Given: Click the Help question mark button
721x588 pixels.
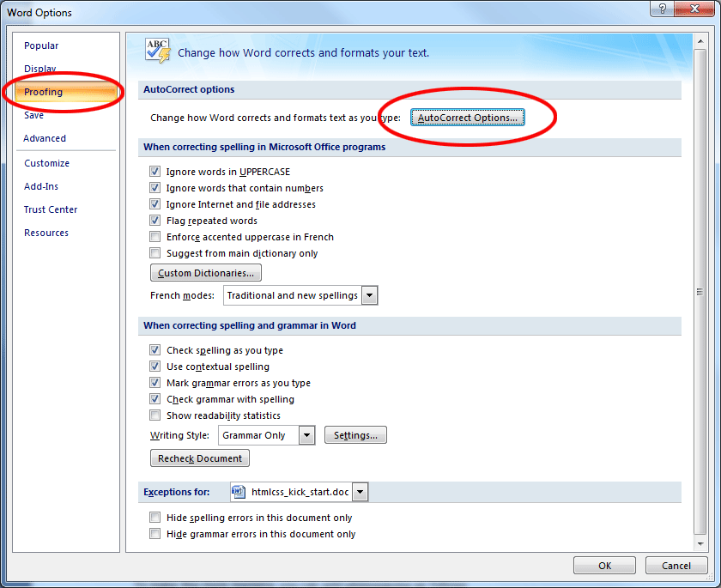Looking at the screenshot, I should coord(662,9).
